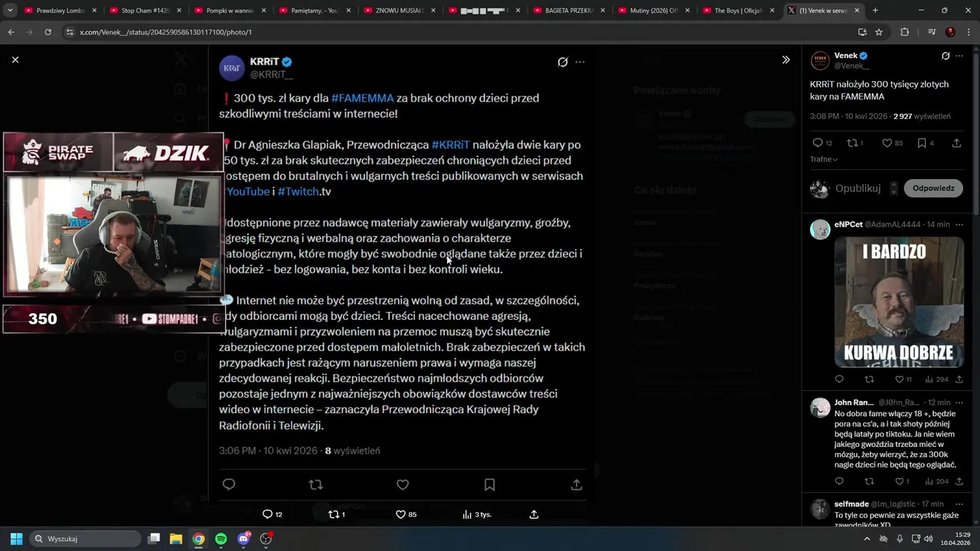Viewport: 980px width, 551px height.
Task: Open a new browser tab
Action: point(875,11)
